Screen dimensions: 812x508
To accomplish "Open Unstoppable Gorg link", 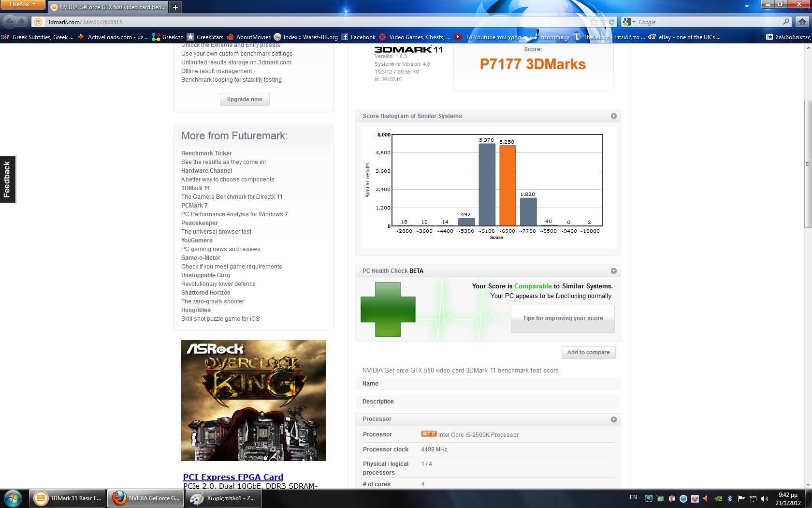I will pos(205,275).
